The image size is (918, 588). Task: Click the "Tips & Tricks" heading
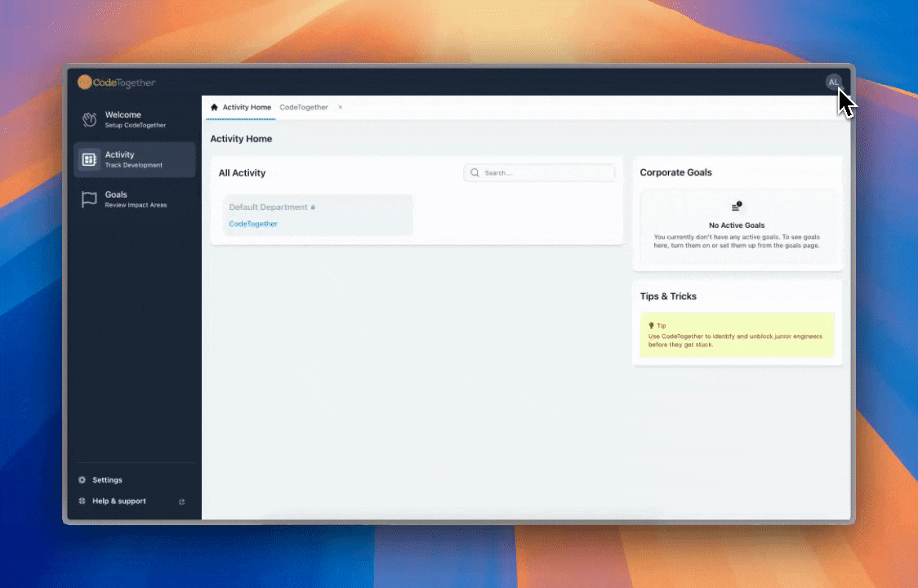click(668, 296)
